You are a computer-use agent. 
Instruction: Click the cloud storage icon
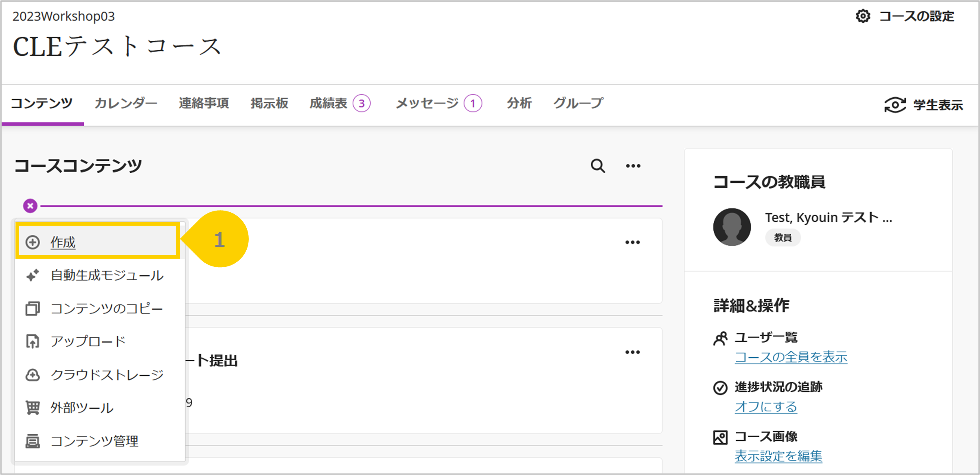coord(33,374)
